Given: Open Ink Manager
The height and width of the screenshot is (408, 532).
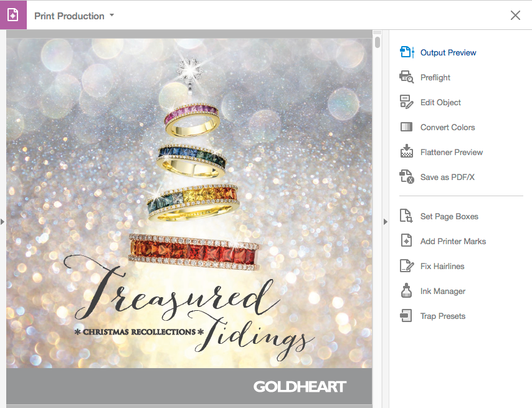Looking at the screenshot, I should (443, 291).
